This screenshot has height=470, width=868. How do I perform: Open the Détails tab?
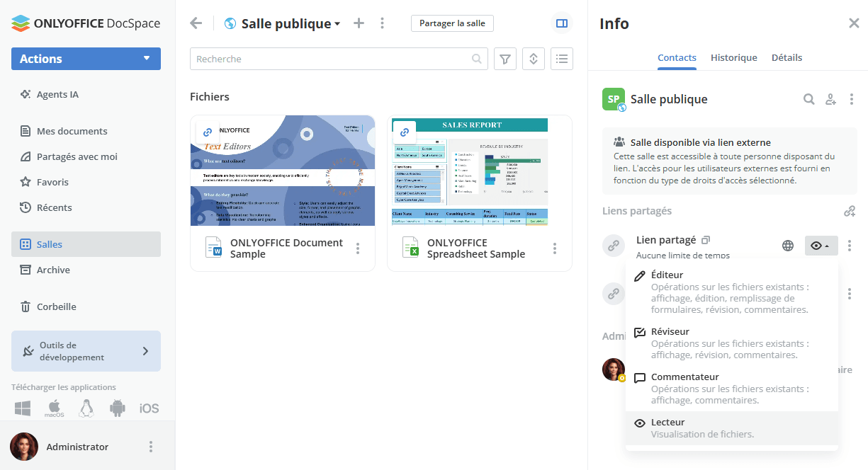click(787, 58)
